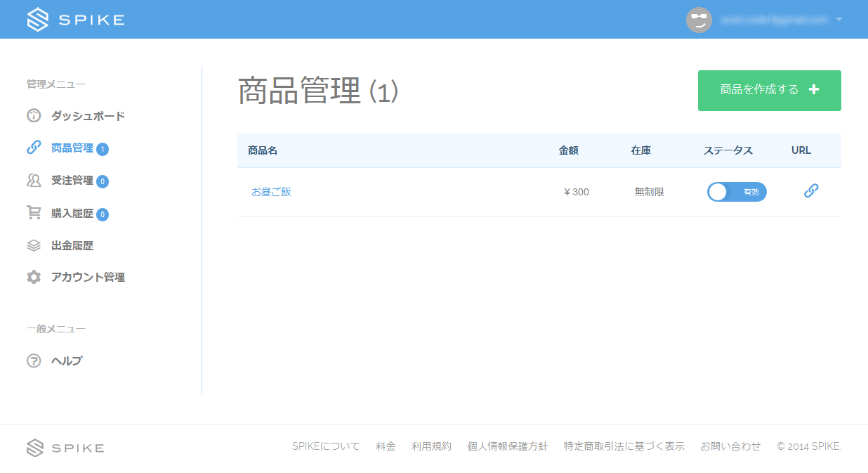Open the 料金 footer link

[x=386, y=446]
